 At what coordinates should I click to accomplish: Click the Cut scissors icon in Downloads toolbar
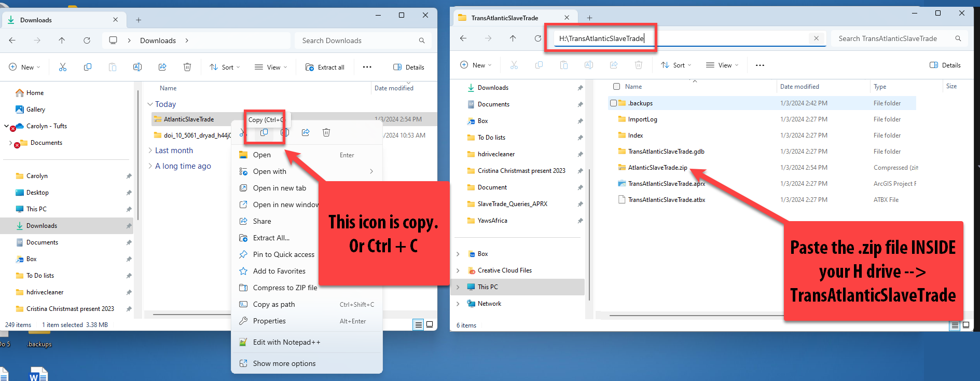[x=63, y=67]
